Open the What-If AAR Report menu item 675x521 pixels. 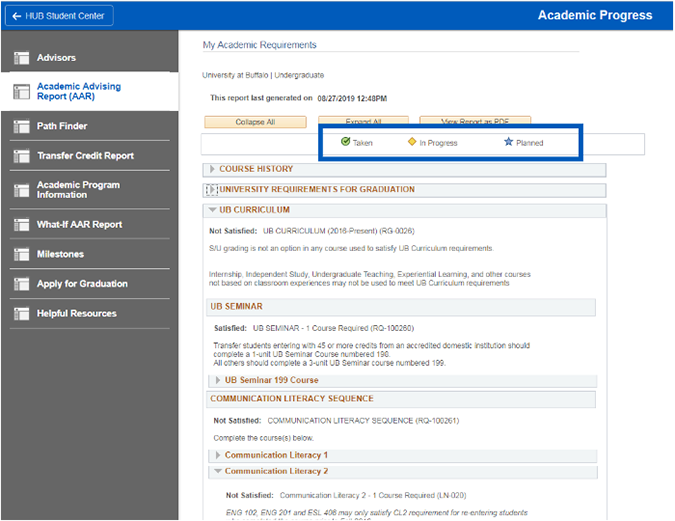tap(79, 225)
